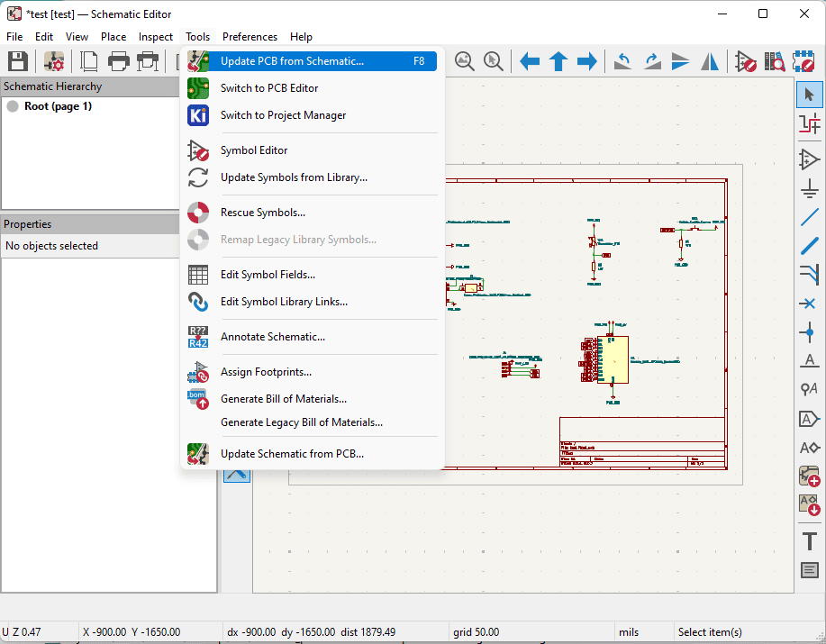826x644 pixels.
Task: Select Root (page 1) in hierarchy
Action: 58,106
